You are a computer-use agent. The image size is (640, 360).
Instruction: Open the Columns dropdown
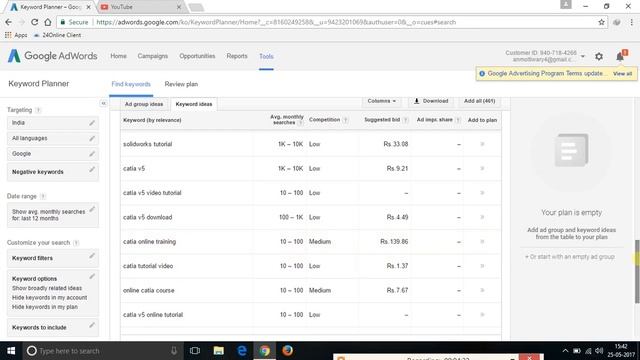pyautogui.click(x=381, y=101)
